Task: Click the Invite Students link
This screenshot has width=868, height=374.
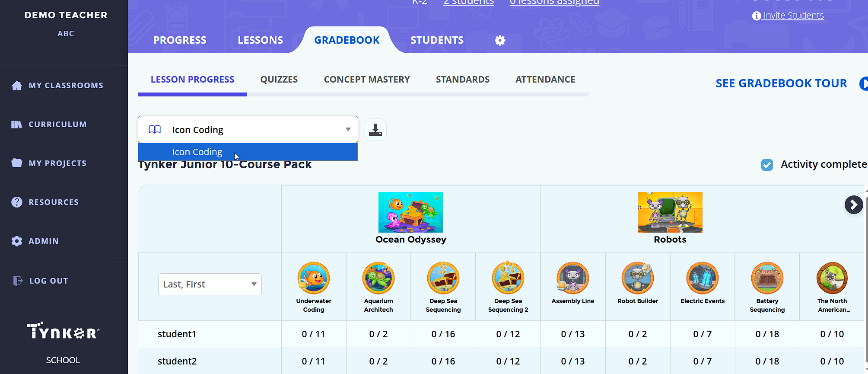Action: point(793,16)
